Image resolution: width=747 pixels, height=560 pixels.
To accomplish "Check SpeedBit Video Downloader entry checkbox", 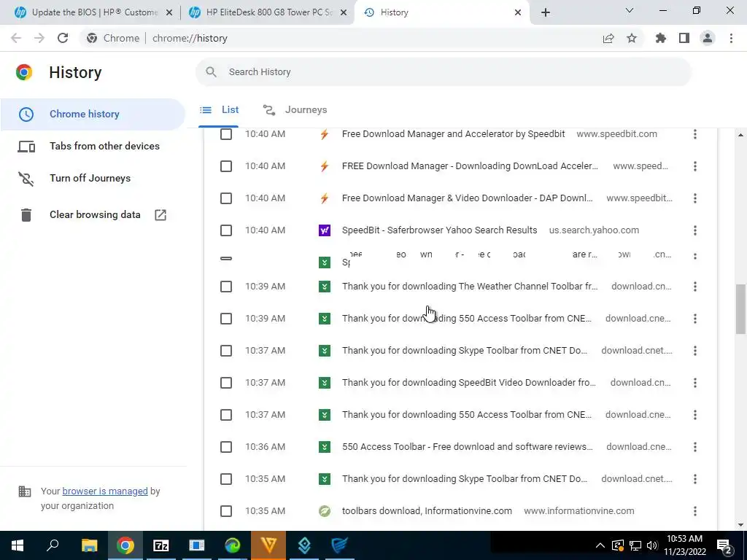I will [226, 383].
